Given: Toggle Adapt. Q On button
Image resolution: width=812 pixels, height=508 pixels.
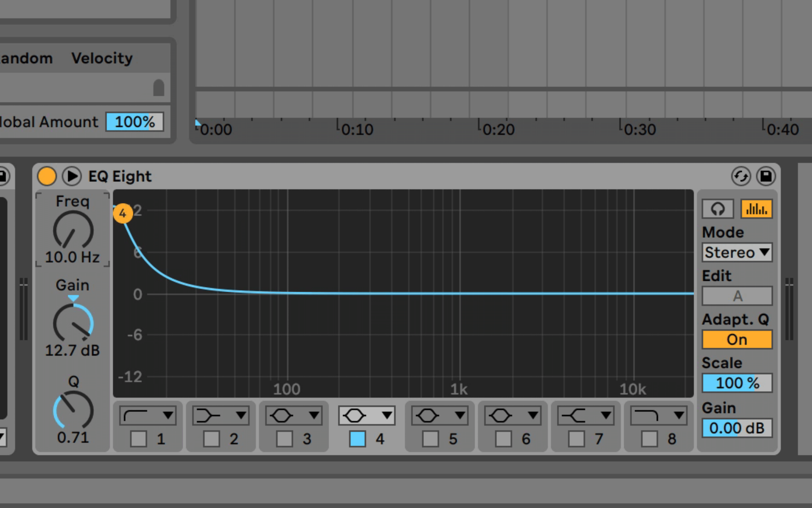Looking at the screenshot, I should 737,339.
